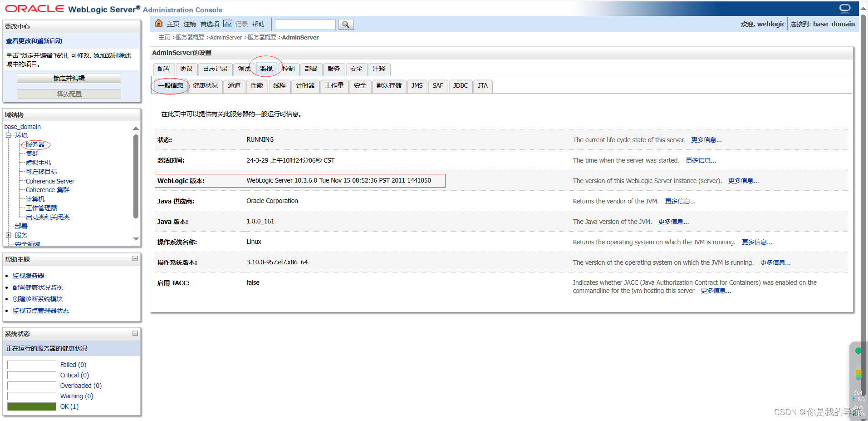
Task: Select the 一般信息 sub-tab
Action: (x=171, y=86)
